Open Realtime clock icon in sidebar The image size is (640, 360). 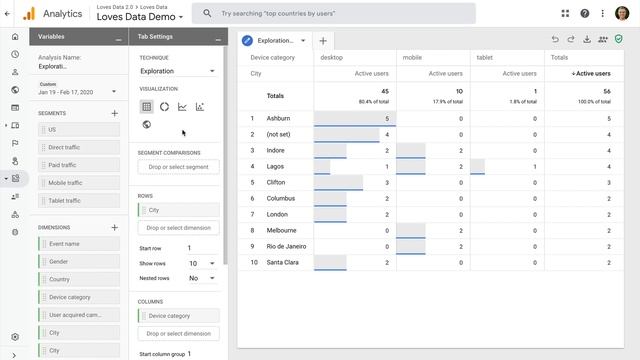point(15,54)
